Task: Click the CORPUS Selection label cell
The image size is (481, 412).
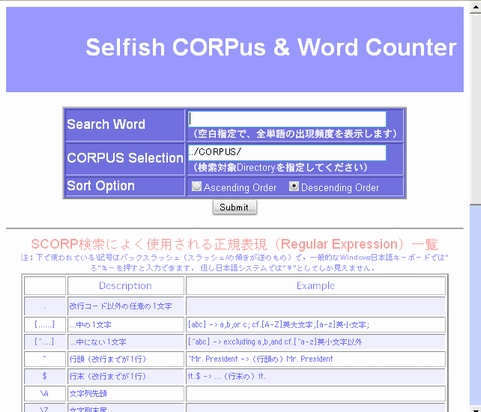Action: [x=125, y=158]
